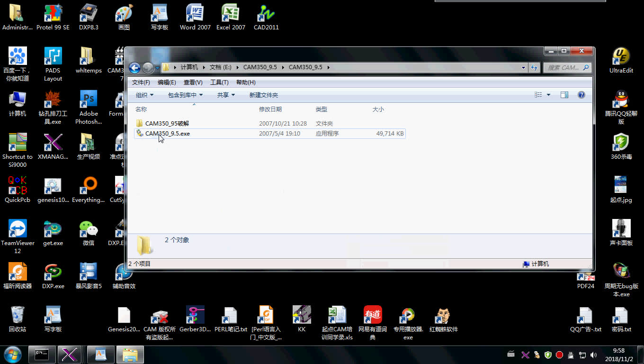Click the first CAM350_9.5 breadcrumb segment

(x=260, y=67)
